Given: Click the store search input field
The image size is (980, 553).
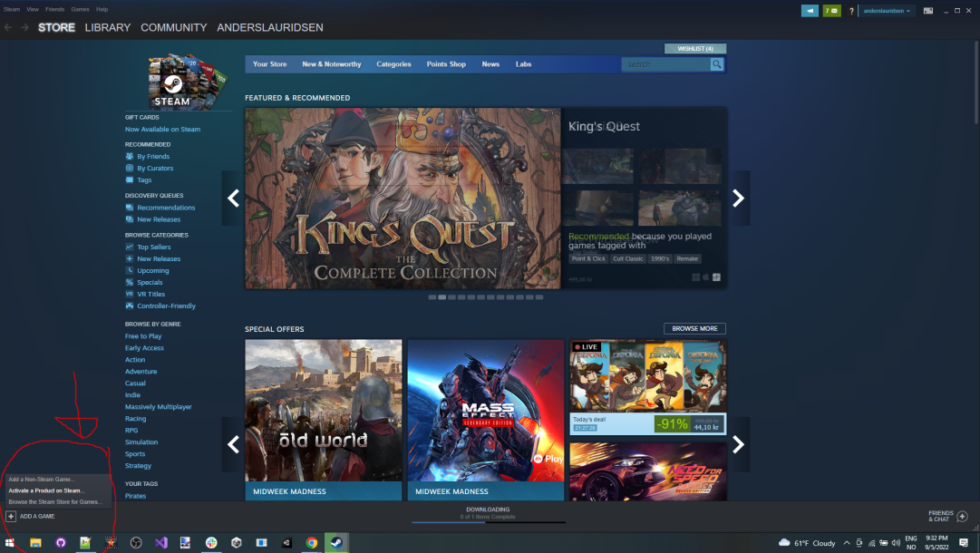Looking at the screenshot, I should (665, 64).
